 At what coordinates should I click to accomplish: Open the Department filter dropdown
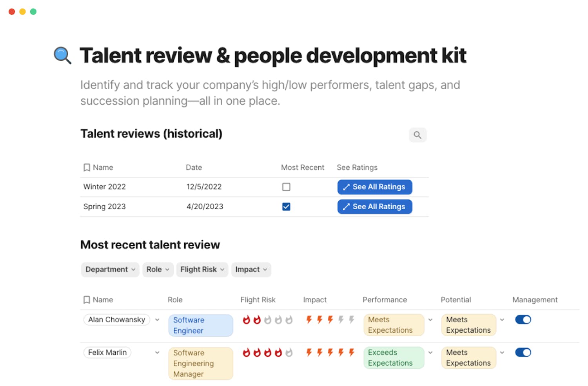pos(110,270)
